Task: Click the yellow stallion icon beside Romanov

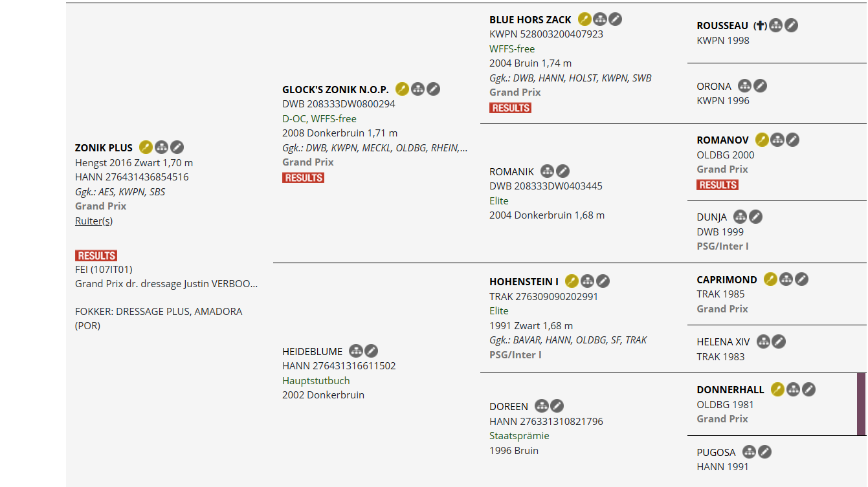Action: coord(762,140)
